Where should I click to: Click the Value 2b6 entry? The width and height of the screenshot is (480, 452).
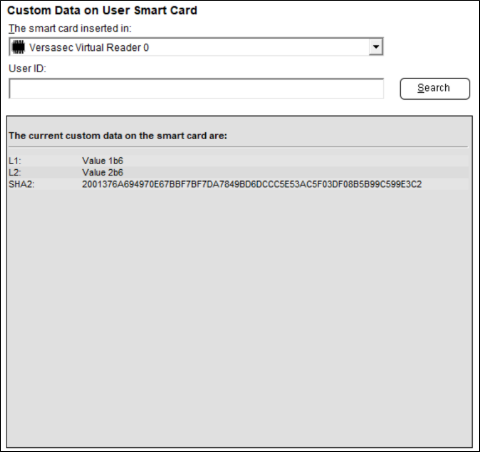[103, 172]
